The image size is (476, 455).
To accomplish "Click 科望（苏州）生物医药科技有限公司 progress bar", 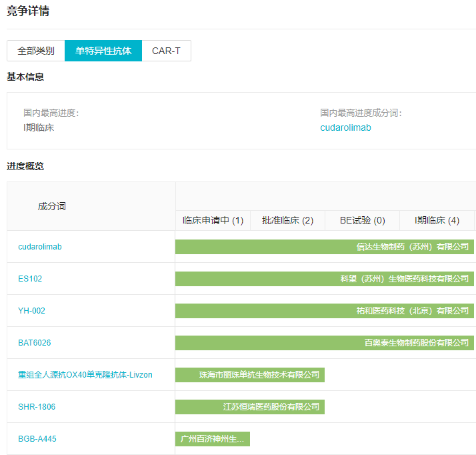I will click(x=325, y=278).
